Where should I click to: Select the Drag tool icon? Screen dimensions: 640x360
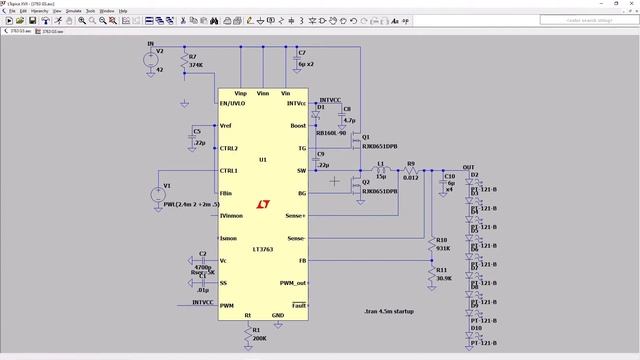coord(343,20)
